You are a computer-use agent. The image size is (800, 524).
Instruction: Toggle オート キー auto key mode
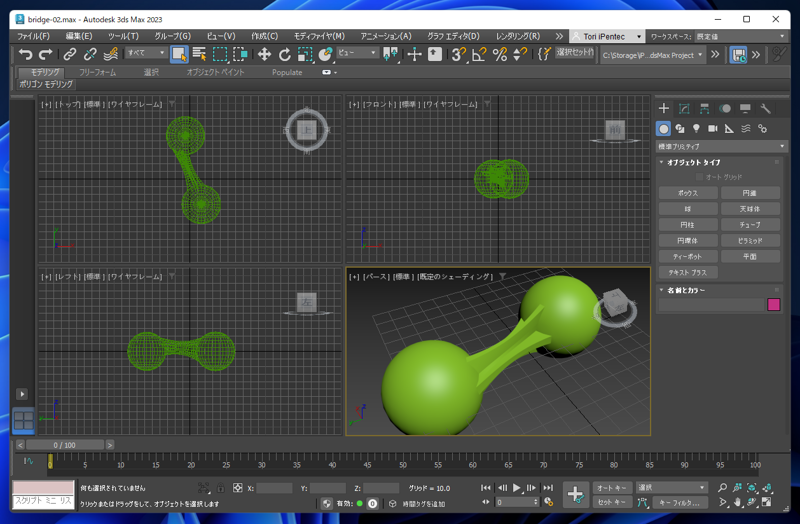coord(612,488)
